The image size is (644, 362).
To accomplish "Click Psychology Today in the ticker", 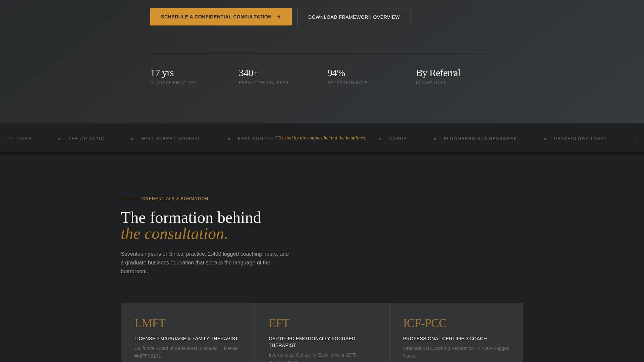I will (x=580, y=139).
